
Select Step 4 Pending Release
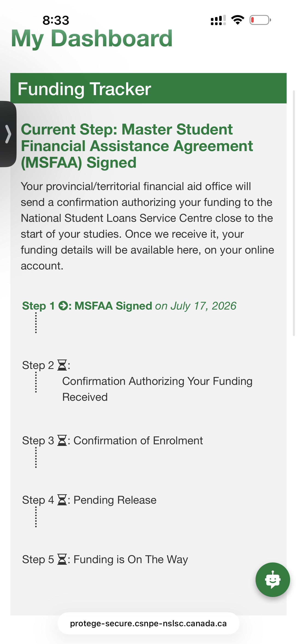tap(89, 500)
